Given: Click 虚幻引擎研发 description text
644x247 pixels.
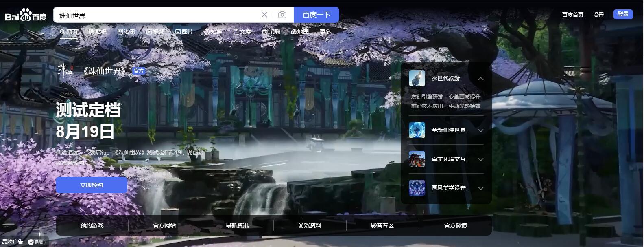Looking at the screenshot, I should tap(427, 97).
